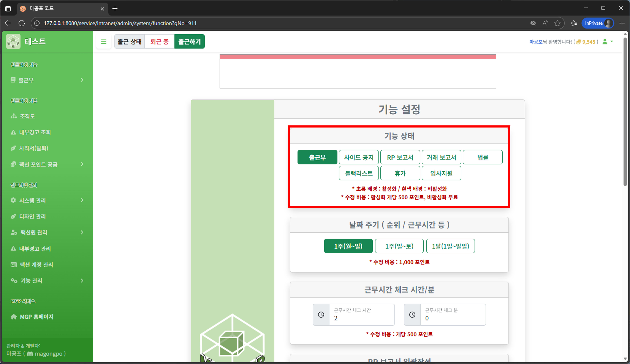Enable the 휴가 feature
Image resolution: width=630 pixels, height=364 pixels.
tap(400, 173)
